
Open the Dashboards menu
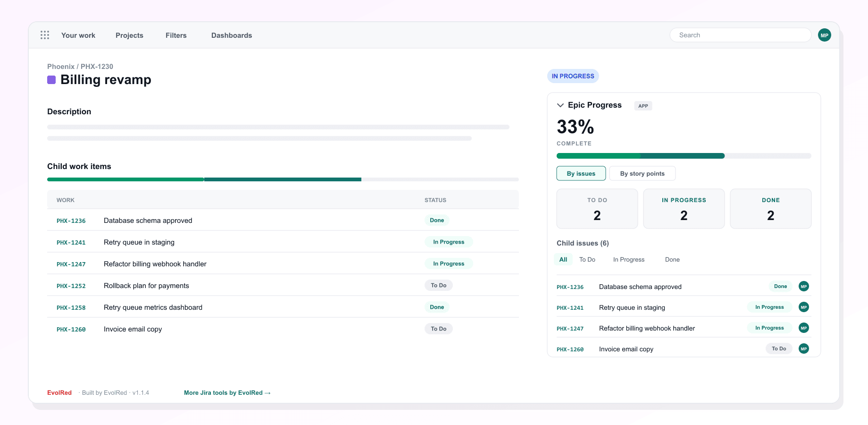tap(232, 35)
